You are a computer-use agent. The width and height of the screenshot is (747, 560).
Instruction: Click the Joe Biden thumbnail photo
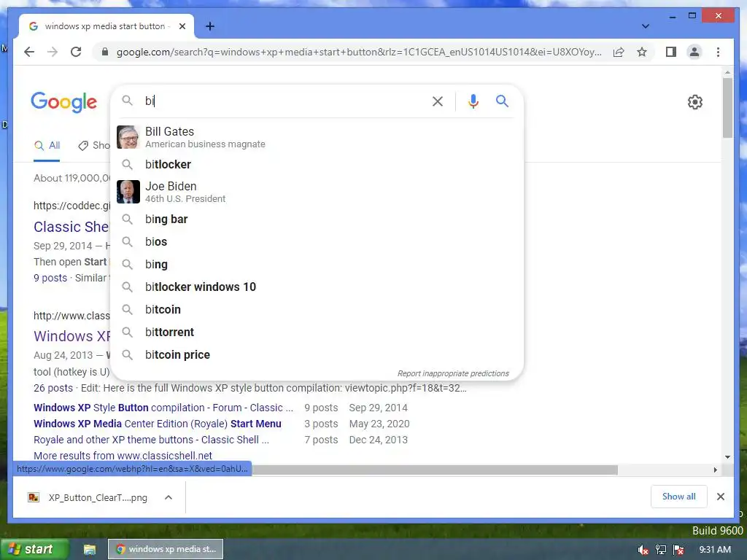(x=128, y=192)
